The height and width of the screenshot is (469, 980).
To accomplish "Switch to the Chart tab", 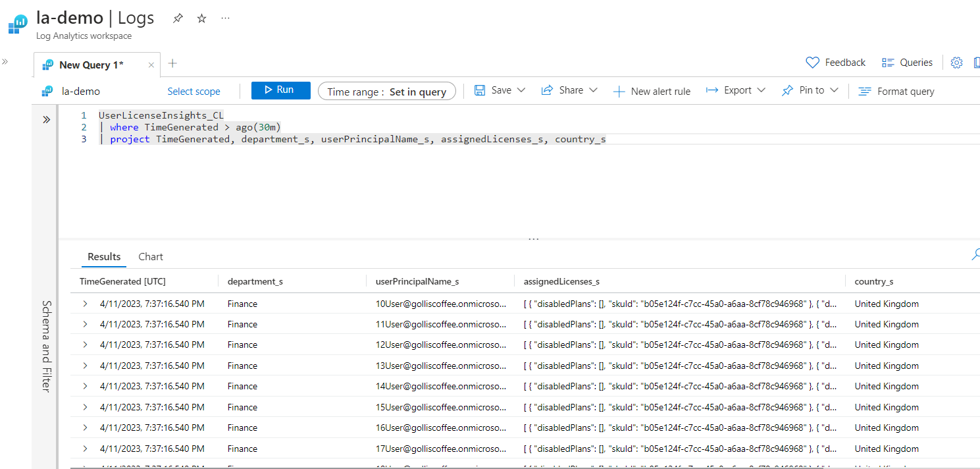I will 151,257.
